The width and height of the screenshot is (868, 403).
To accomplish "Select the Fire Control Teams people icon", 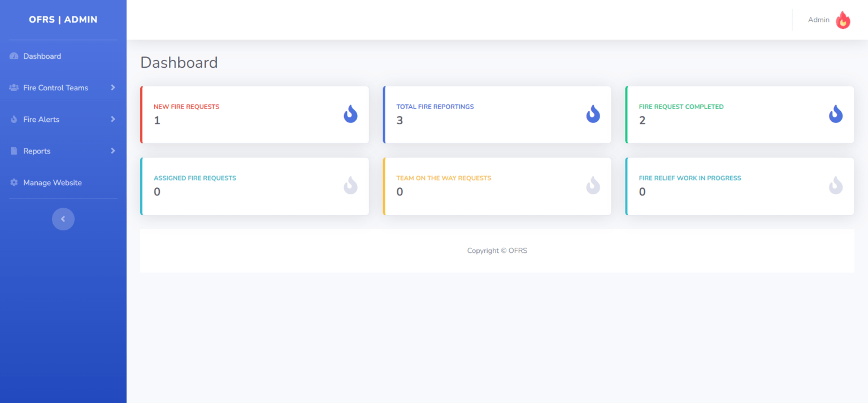I will pyautogui.click(x=13, y=87).
